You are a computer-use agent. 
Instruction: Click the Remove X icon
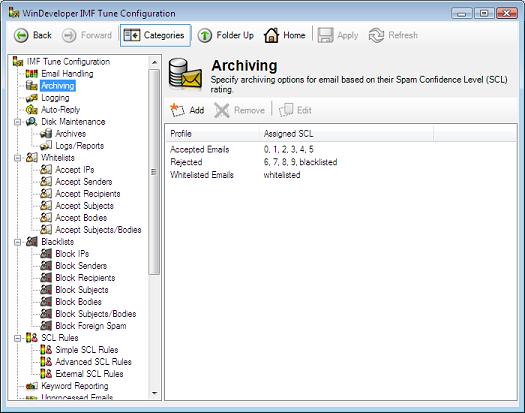(x=222, y=110)
